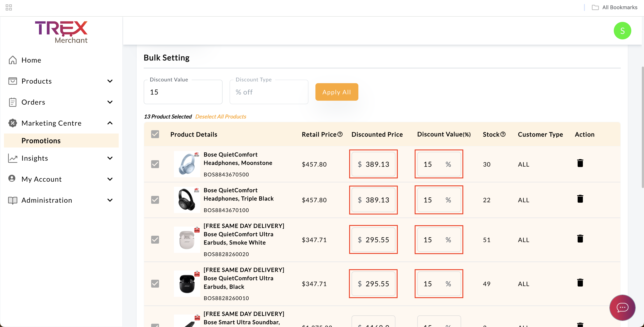
Task: Expand the Insights menu chevron
Action: pyautogui.click(x=110, y=158)
